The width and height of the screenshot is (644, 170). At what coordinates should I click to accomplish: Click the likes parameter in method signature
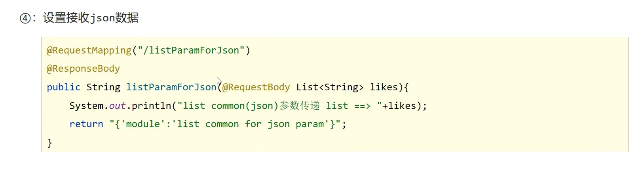(384, 87)
